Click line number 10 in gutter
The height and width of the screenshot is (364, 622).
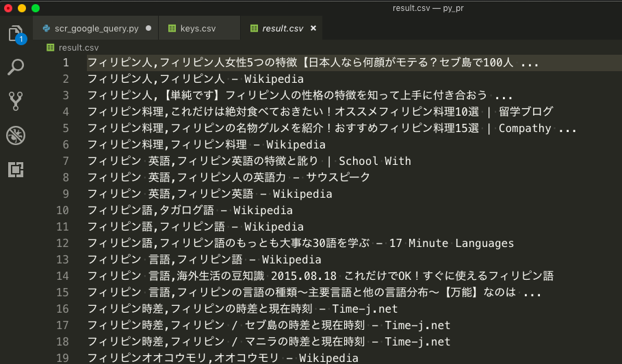pos(62,210)
